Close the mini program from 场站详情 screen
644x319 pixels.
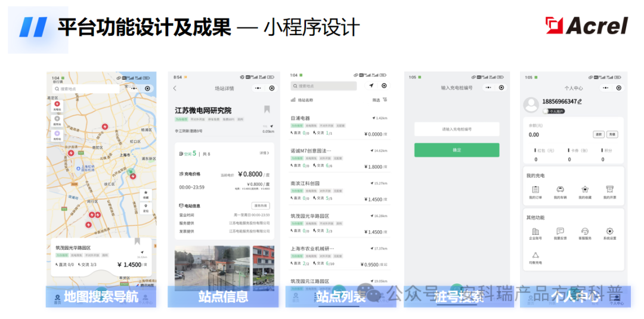(x=271, y=88)
